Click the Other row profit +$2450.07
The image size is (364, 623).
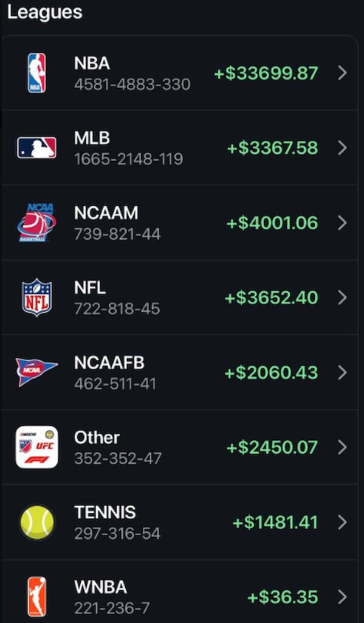270,447
